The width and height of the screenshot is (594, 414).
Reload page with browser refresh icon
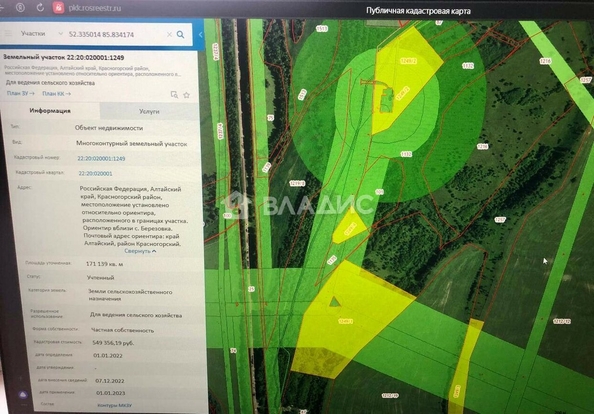pyautogui.click(x=40, y=7)
